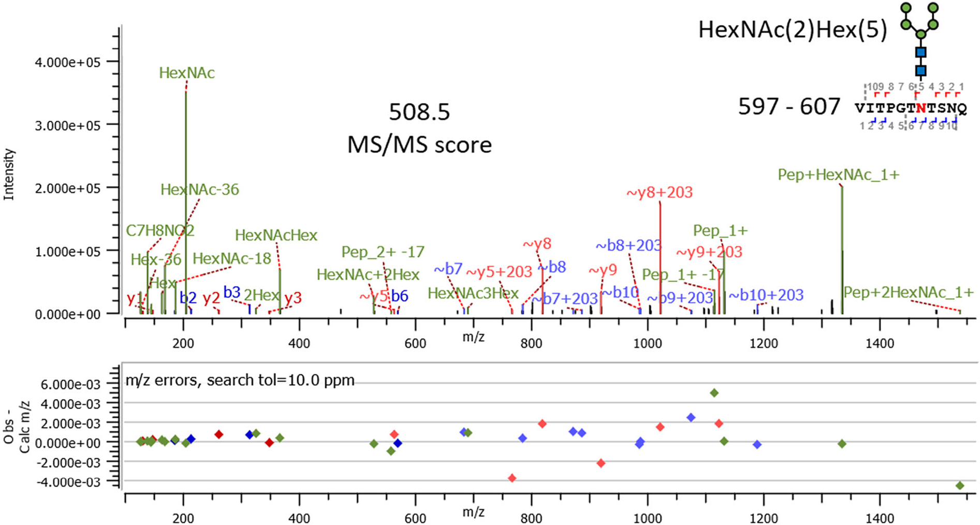Viewport: 980px width, 525px height.
Task: Click the top blue square in glycan diagram
Action: (x=920, y=52)
